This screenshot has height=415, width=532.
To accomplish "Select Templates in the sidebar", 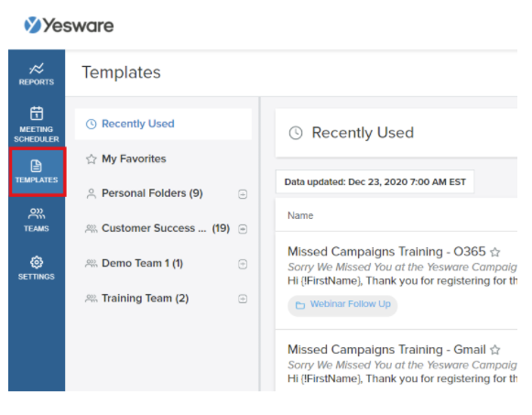I will point(37,171).
